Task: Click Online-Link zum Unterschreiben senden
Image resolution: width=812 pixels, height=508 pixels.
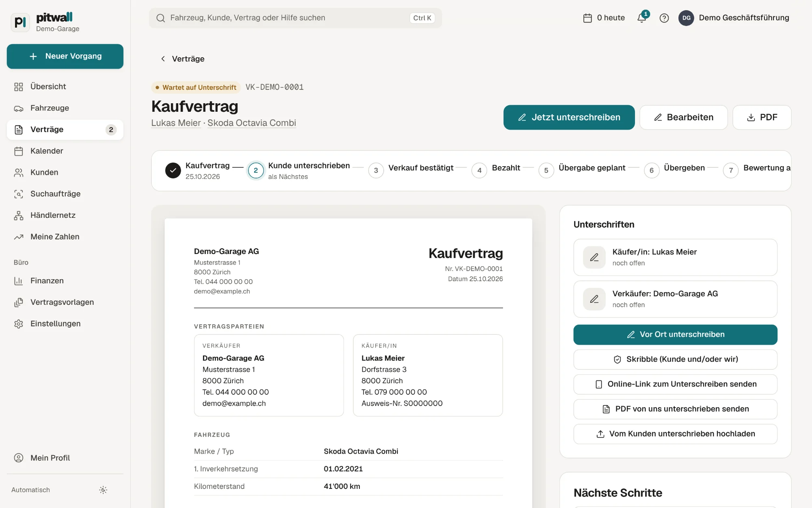Action: 675,384
